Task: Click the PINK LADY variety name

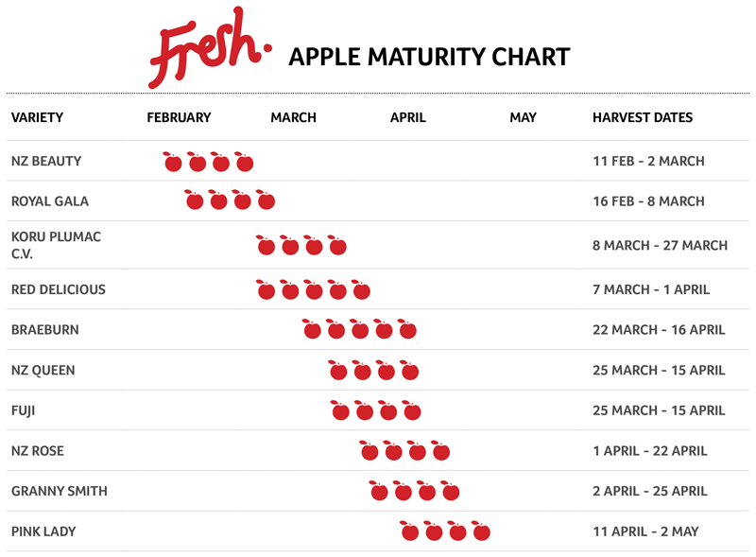Action: pyautogui.click(x=43, y=531)
